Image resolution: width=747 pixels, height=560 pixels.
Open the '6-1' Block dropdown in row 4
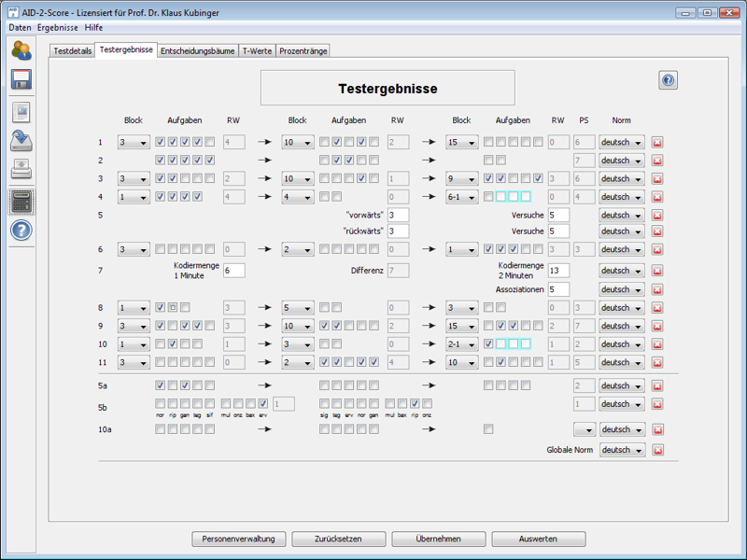click(x=462, y=197)
